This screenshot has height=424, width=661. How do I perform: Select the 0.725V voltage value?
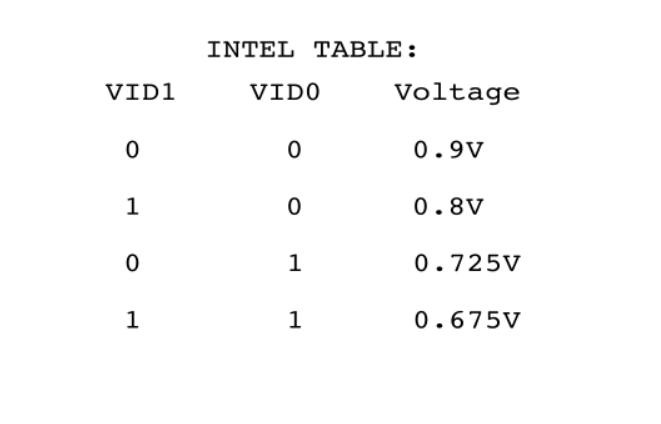(x=467, y=267)
